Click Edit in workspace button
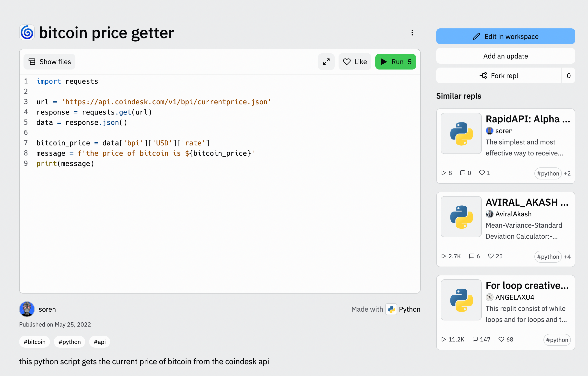 (x=506, y=36)
